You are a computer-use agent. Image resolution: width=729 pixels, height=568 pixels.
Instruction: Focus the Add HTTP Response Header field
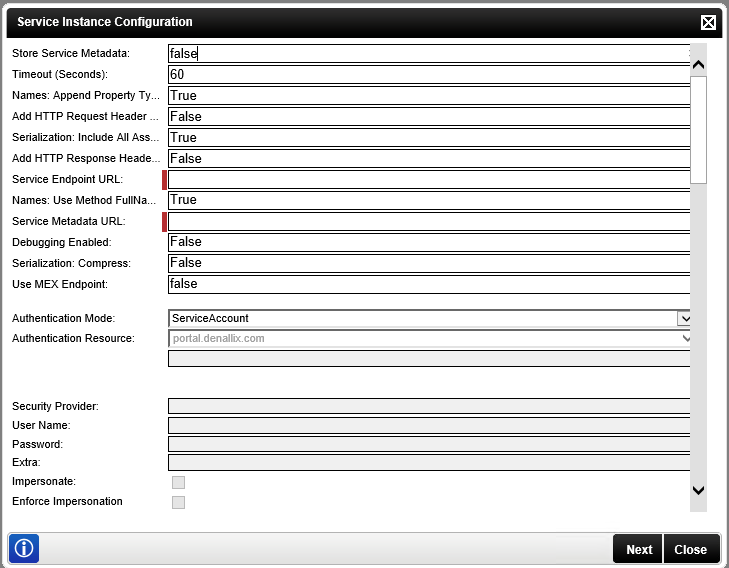point(429,159)
